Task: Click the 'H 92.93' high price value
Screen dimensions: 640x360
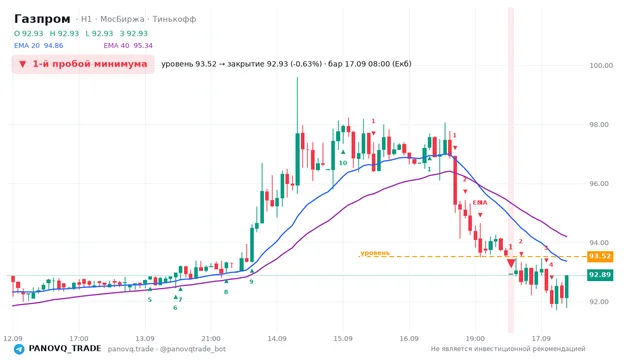Action: pos(64,33)
